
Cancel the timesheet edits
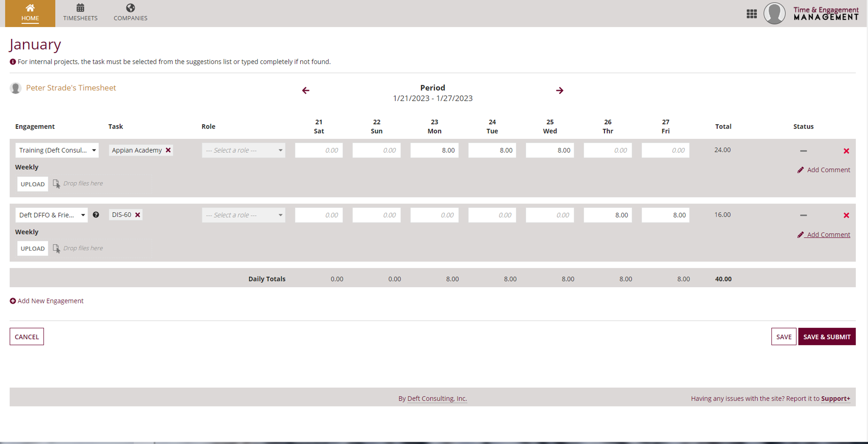tap(27, 337)
